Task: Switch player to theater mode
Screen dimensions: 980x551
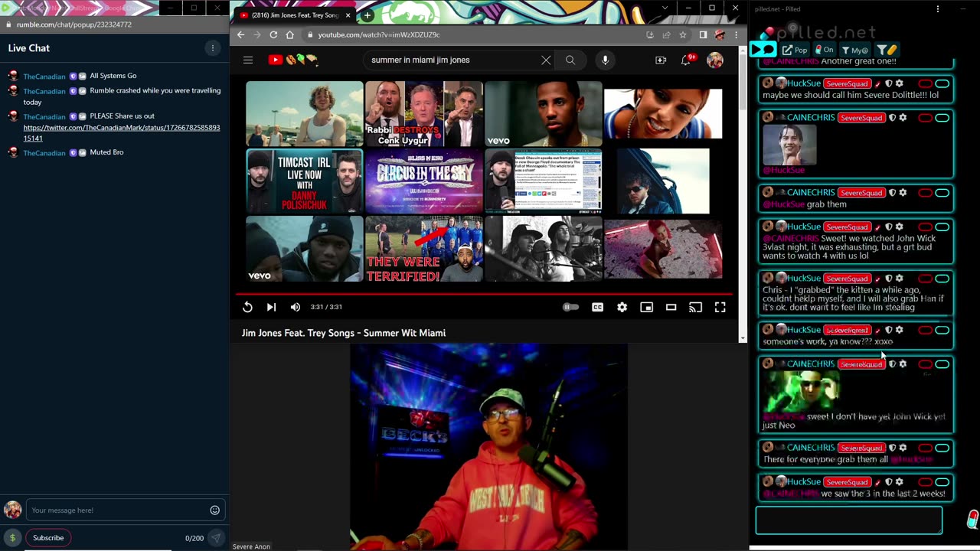Action: [671, 307]
